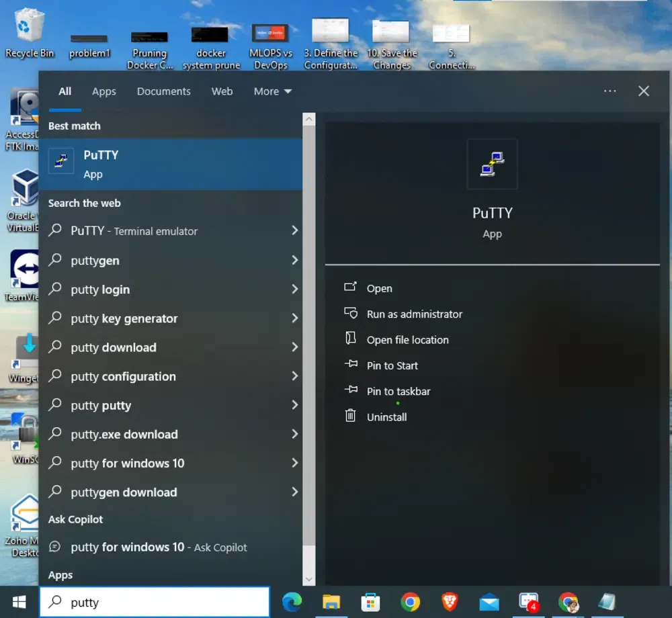Click scrollbar down arrow in results list

point(308,580)
